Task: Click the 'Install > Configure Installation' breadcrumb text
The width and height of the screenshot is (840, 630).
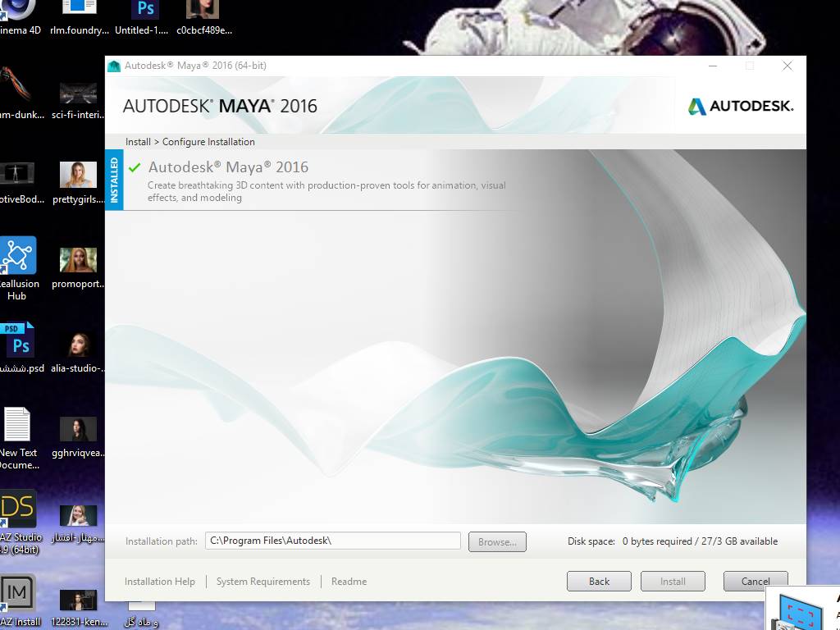Action: click(x=190, y=142)
